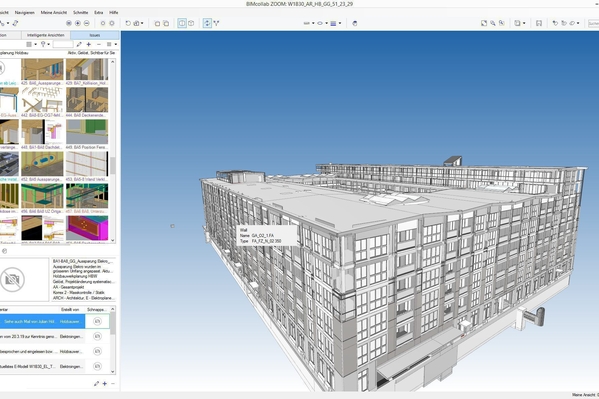This screenshot has height=399, width=599.
Task: Edit issue with the pencil icon in Issues toolbar
Action: point(79,44)
